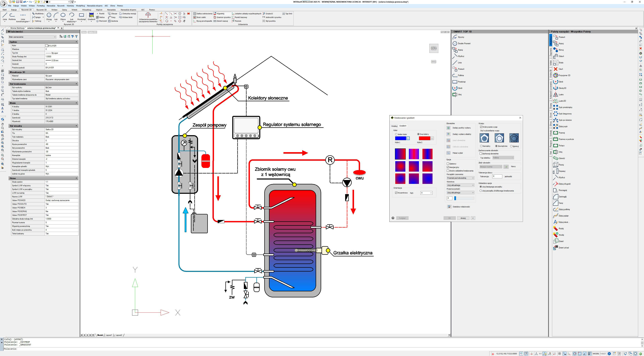644x356 pixels.
Task: Click Usuń in tool palette
Action: coord(558,69)
